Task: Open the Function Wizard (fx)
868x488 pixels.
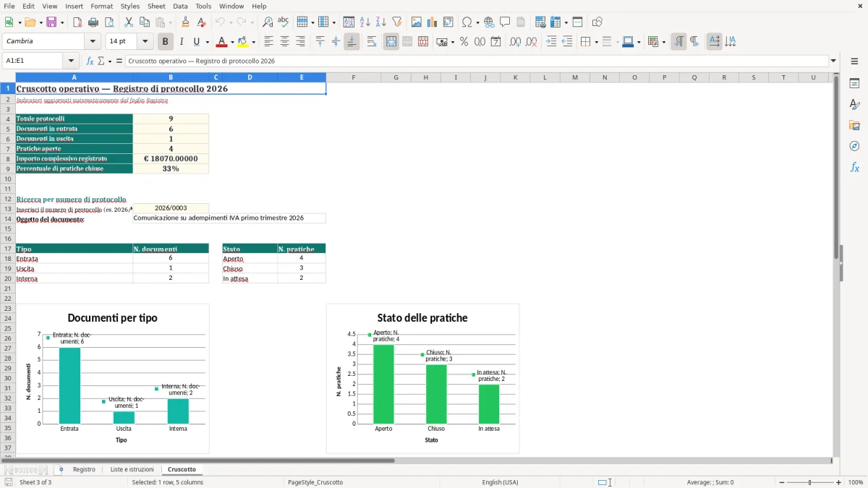Action: point(90,61)
